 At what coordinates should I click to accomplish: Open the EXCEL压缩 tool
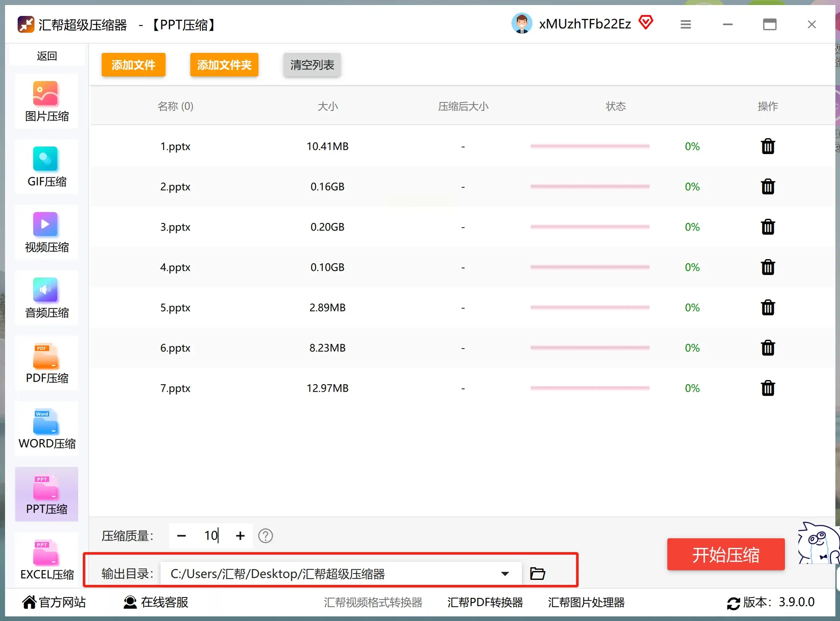(46, 560)
